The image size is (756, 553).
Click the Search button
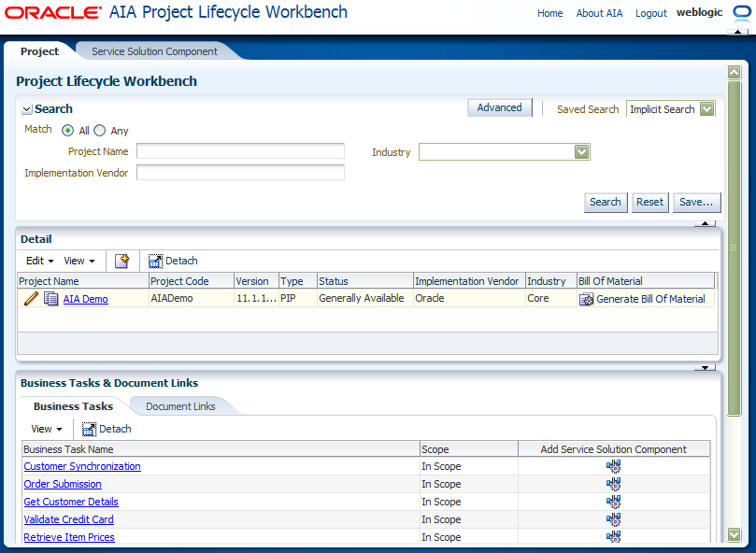tap(606, 202)
